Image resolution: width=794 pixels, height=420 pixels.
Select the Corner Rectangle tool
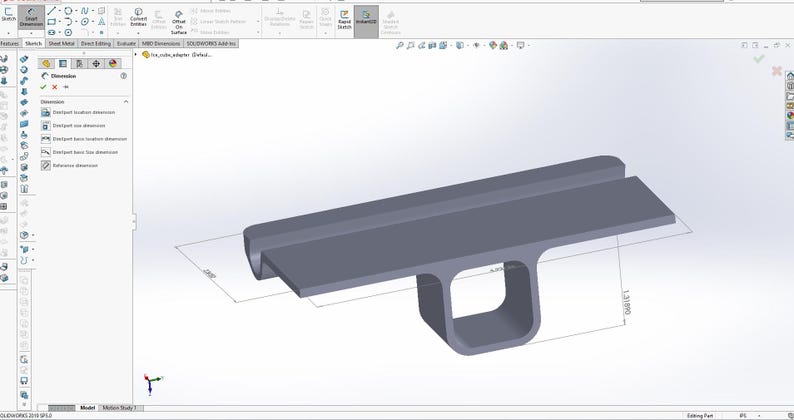click(52, 22)
